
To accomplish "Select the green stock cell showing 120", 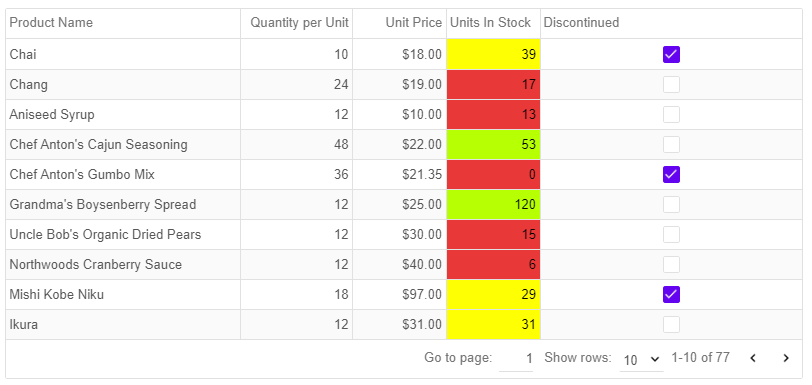I will [493, 205].
